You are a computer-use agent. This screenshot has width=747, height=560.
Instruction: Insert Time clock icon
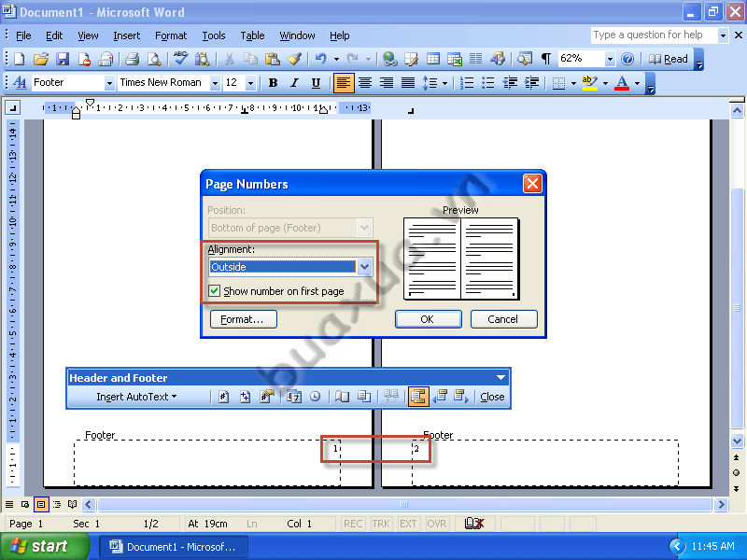click(x=315, y=396)
